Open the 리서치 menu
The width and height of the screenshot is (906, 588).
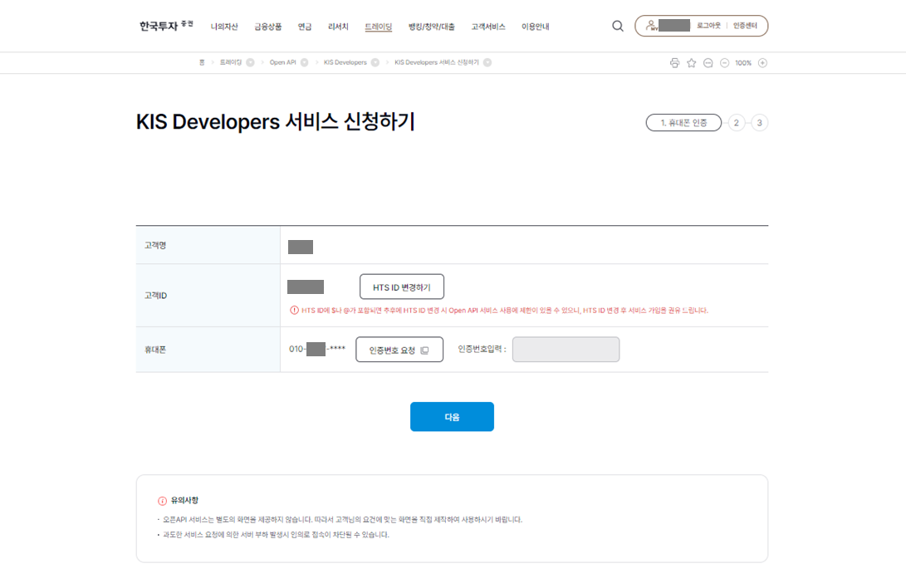(338, 27)
